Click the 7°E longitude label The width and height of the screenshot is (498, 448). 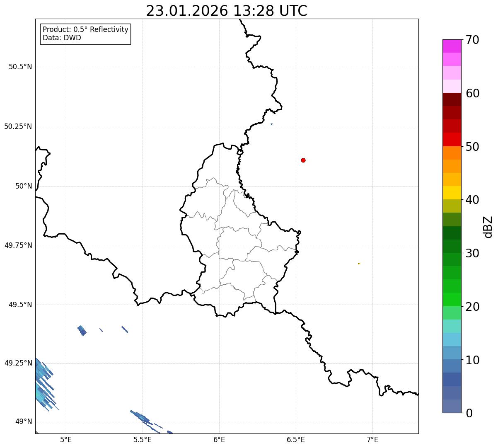pyautogui.click(x=372, y=439)
